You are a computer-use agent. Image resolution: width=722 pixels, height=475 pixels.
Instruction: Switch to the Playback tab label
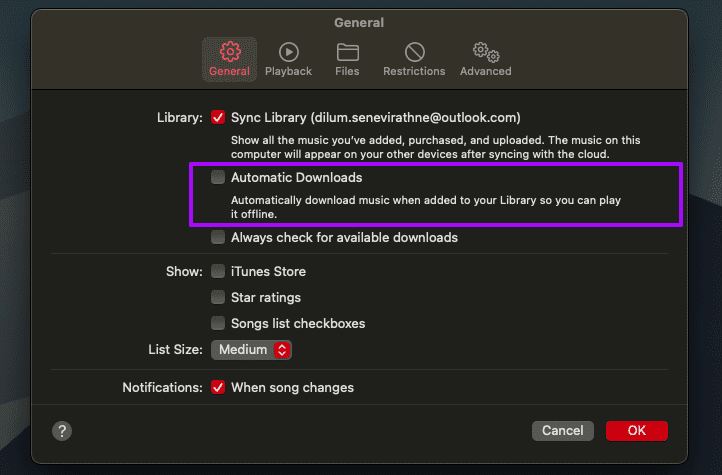[x=288, y=71]
